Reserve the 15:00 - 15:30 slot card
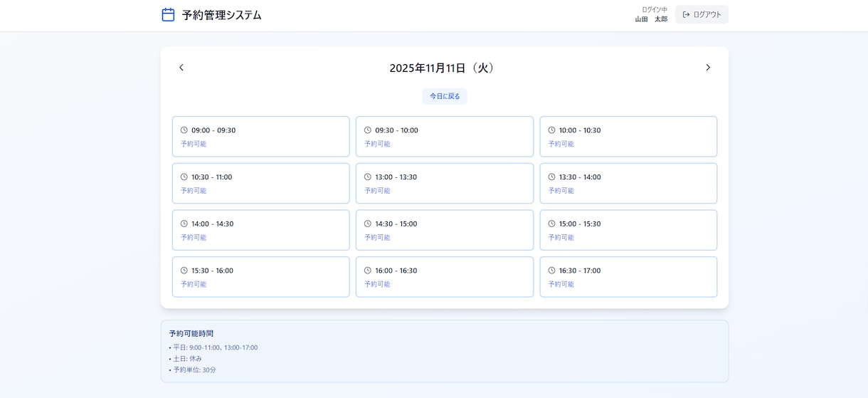This screenshot has height=398, width=868. pos(628,230)
